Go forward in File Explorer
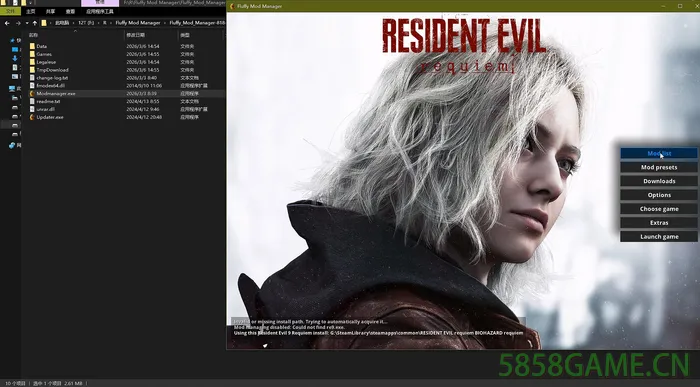Screen dimensions: 700x387 (x=18, y=23)
